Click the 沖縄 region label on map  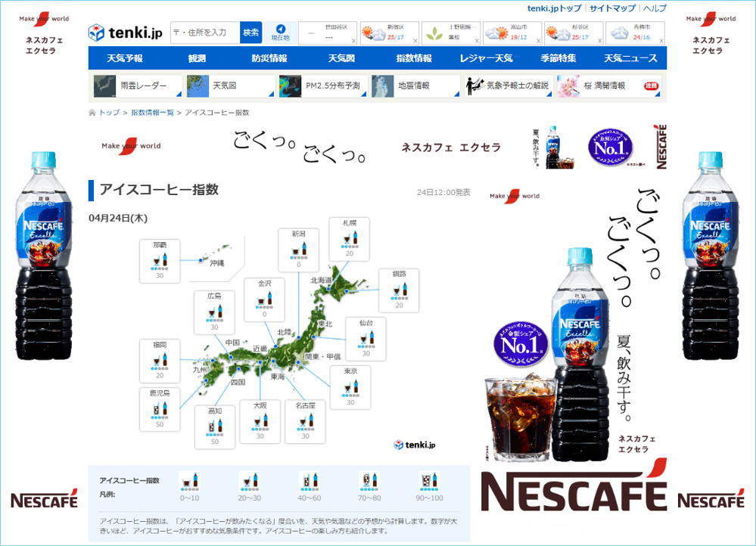[217, 263]
